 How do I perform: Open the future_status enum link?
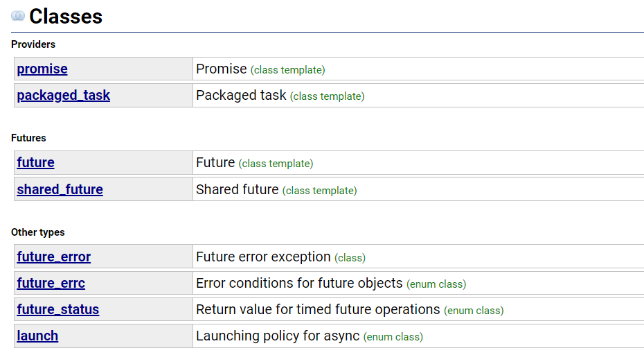pos(57,310)
